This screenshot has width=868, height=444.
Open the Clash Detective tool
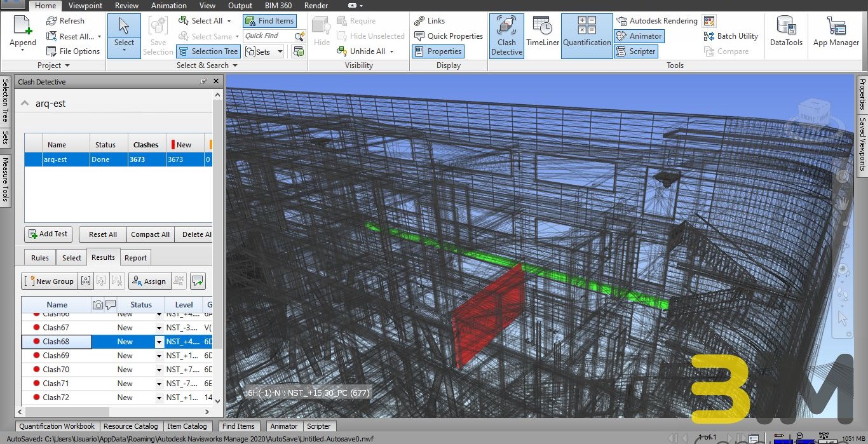point(506,36)
